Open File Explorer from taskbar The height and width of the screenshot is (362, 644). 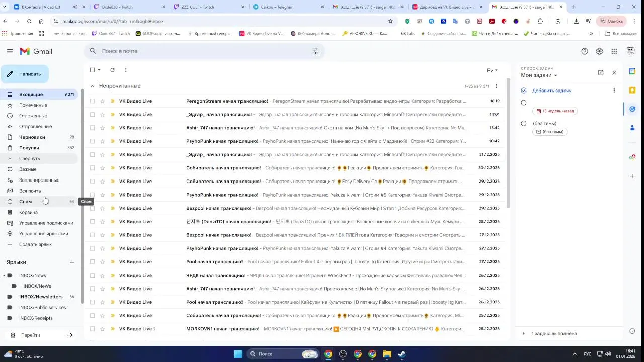coord(387,354)
